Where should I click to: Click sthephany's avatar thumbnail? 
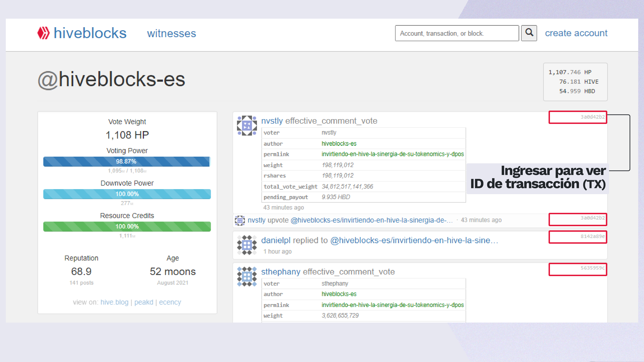pyautogui.click(x=247, y=276)
